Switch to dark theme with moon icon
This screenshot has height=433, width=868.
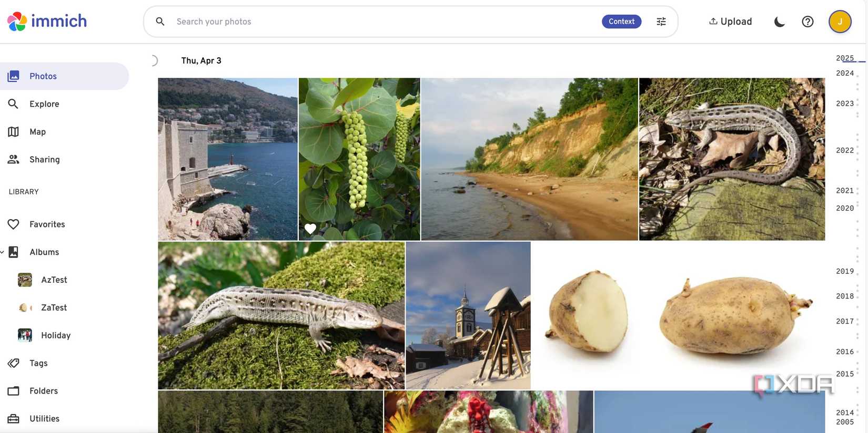pos(779,22)
